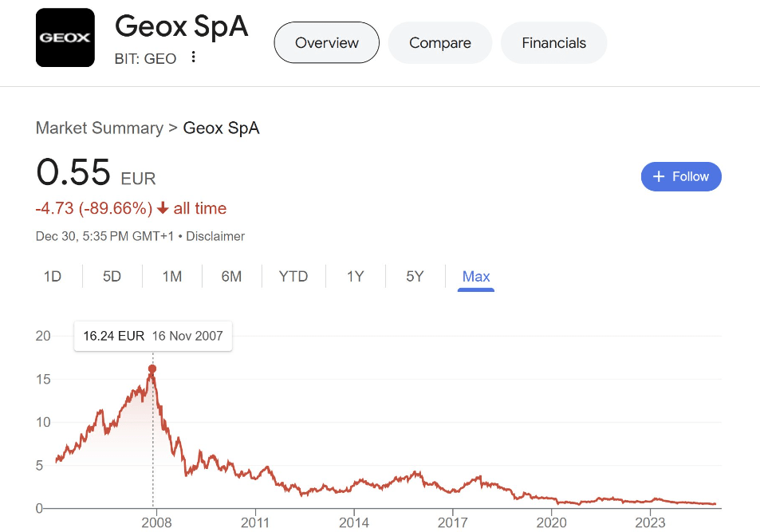Click the Disclaimer link
The height and width of the screenshot is (532, 760).
[x=215, y=236]
